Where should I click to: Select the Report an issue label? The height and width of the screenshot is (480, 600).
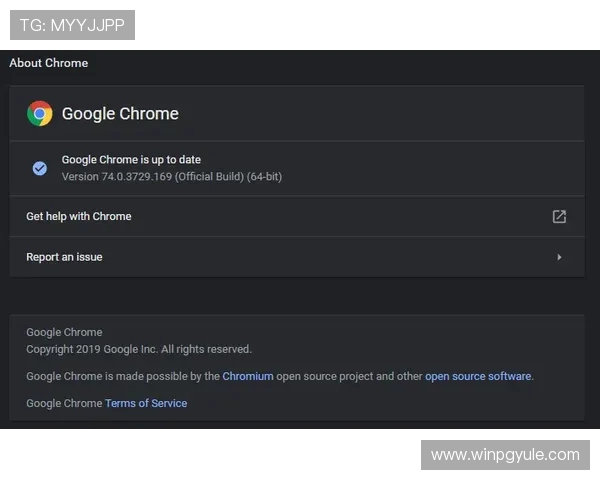64,257
